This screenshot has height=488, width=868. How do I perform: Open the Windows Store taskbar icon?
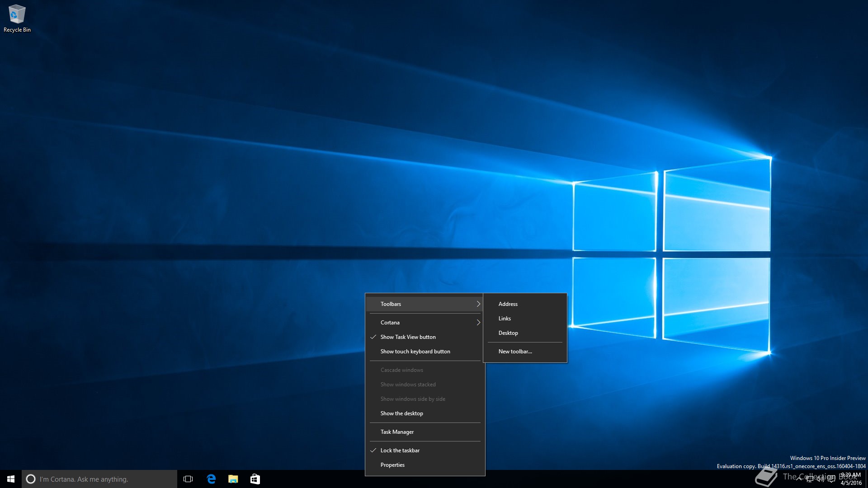tap(255, 479)
